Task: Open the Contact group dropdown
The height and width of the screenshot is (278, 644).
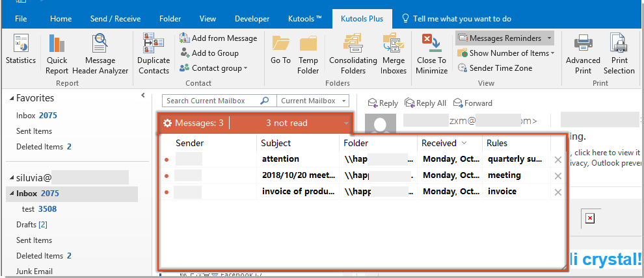Action: [x=215, y=68]
